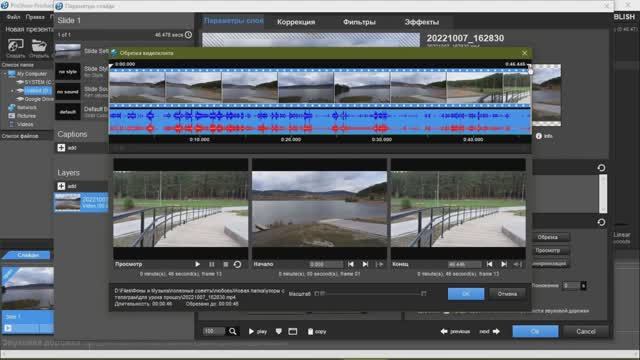
Task: Select Videos in the folder list
Action: point(21,124)
